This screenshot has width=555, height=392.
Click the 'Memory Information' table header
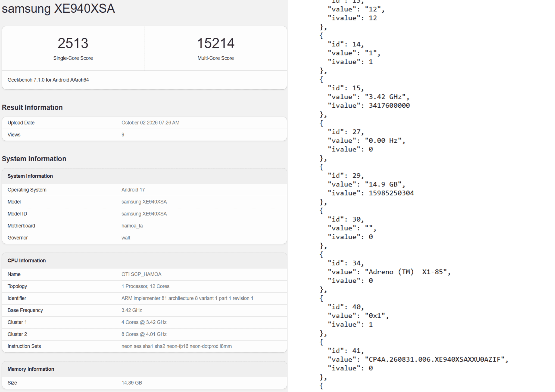point(145,369)
